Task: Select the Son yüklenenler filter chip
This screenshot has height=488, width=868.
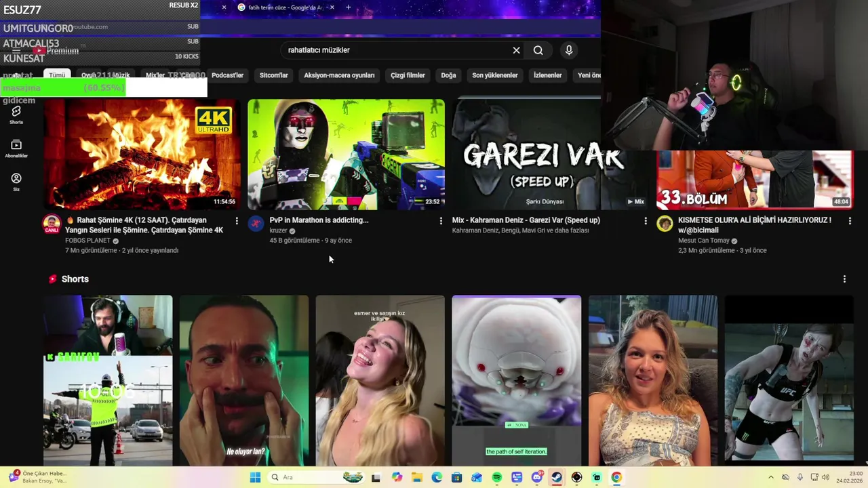Action: point(495,75)
